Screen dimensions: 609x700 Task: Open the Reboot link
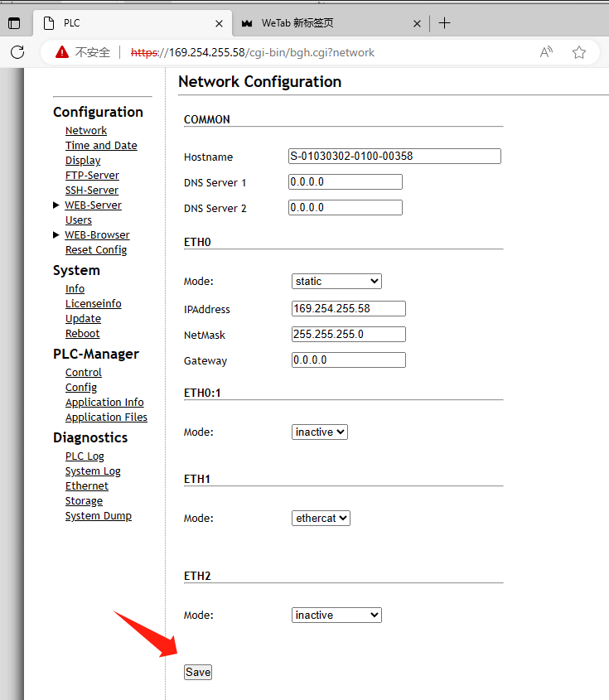point(83,334)
